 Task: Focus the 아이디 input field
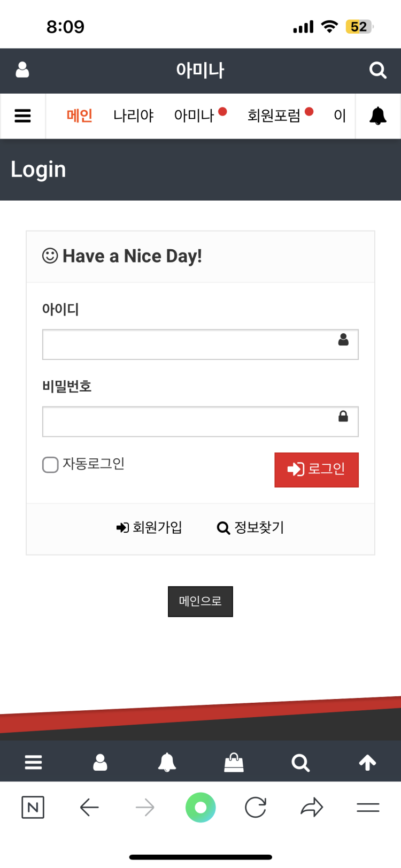pos(190,344)
